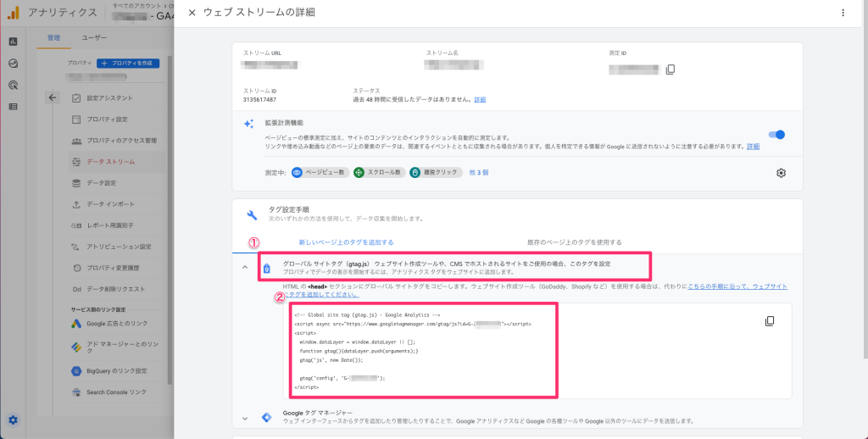Click the wrench icon beside タグ設定手順

[252, 215]
